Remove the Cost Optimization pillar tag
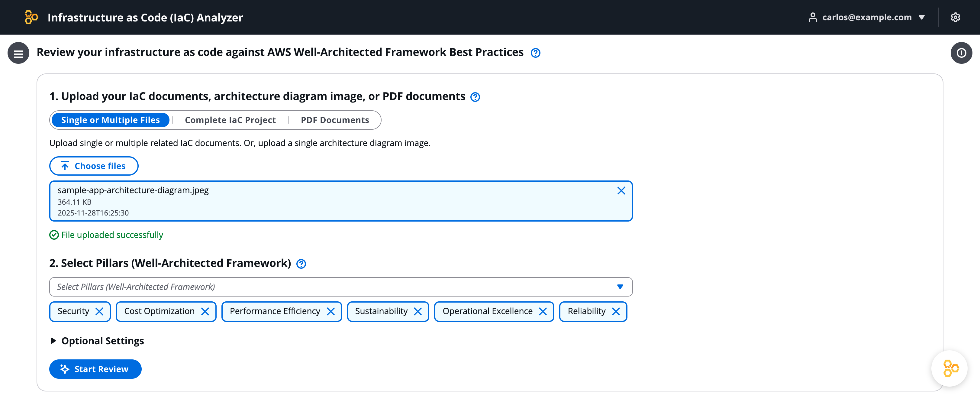 coord(205,311)
